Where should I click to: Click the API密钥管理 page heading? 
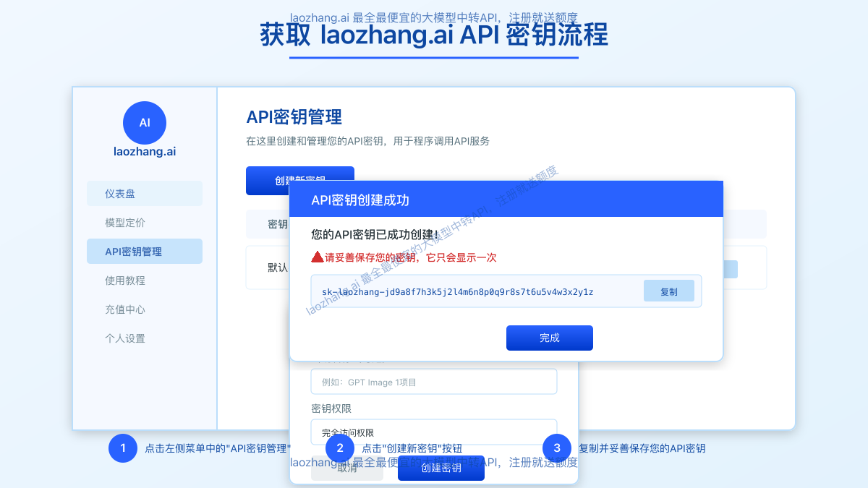(x=294, y=117)
